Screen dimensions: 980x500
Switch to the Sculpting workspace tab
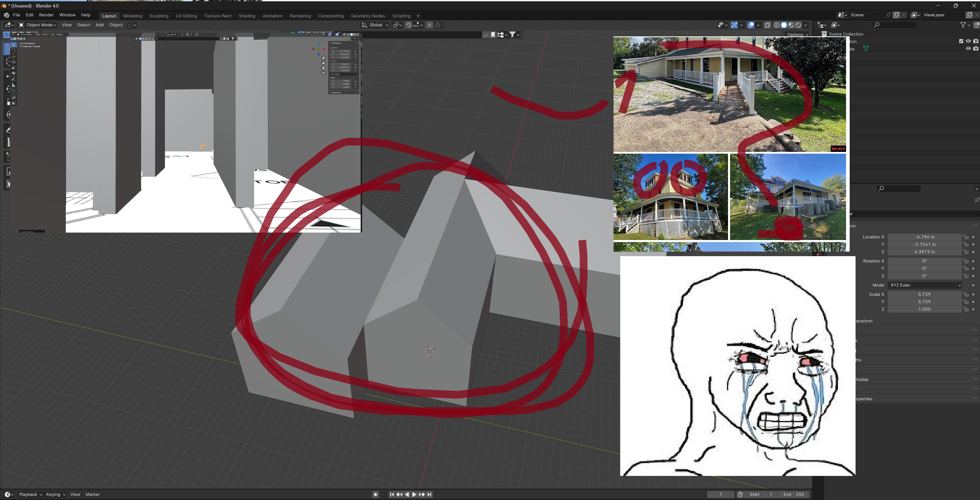[x=159, y=16]
